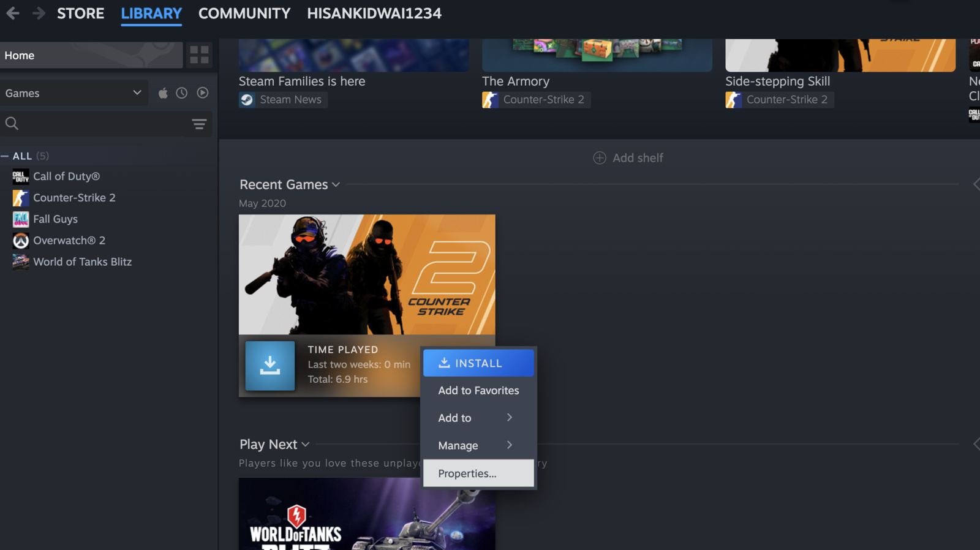Toggle the ready-to-play filter icon
The width and height of the screenshot is (980, 550).
203,93
